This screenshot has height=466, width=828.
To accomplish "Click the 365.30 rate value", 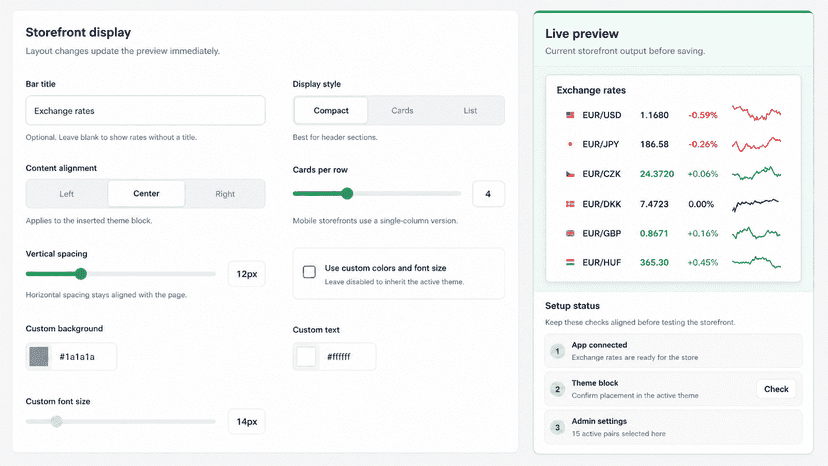I will pyautogui.click(x=654, y=262).
